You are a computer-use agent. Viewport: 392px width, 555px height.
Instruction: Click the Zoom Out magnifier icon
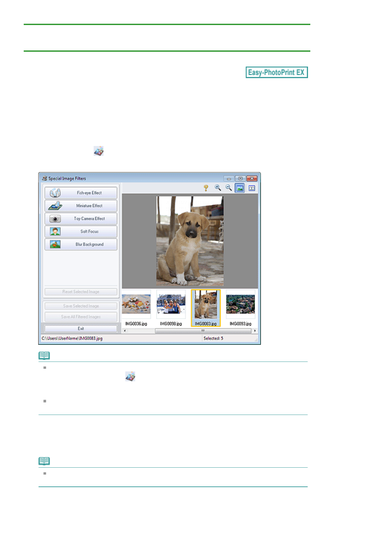[x=229, y=188]
